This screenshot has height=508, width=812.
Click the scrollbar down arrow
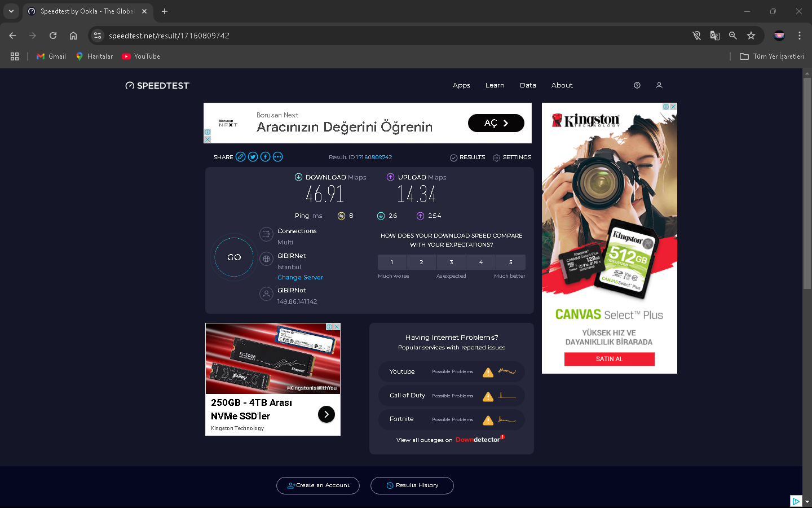pos(807,501)
